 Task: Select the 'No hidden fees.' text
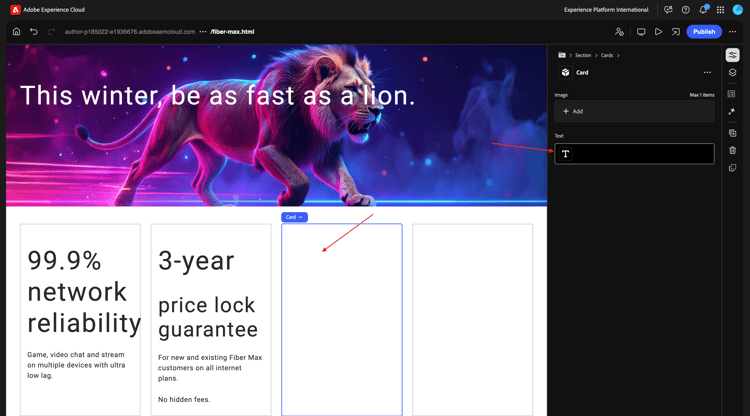[x=184, y=399]
